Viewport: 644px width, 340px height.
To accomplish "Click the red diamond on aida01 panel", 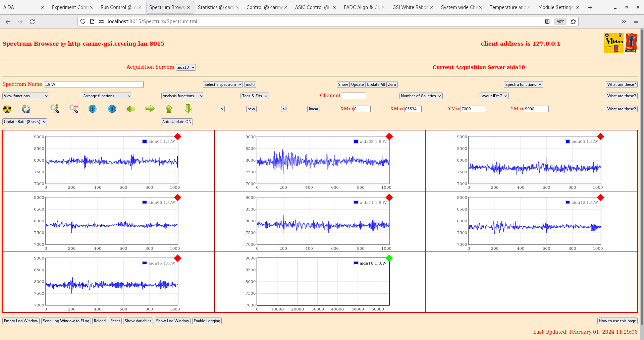I will pos(178,137).
